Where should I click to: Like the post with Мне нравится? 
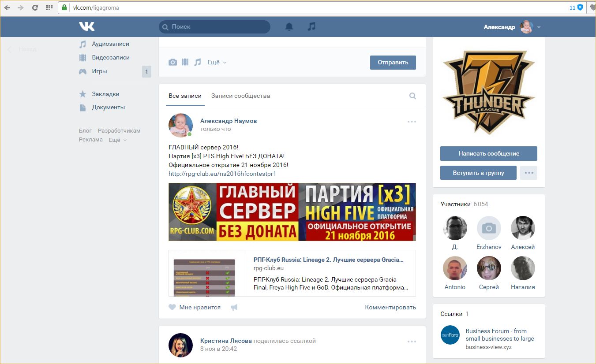point(195,308)
